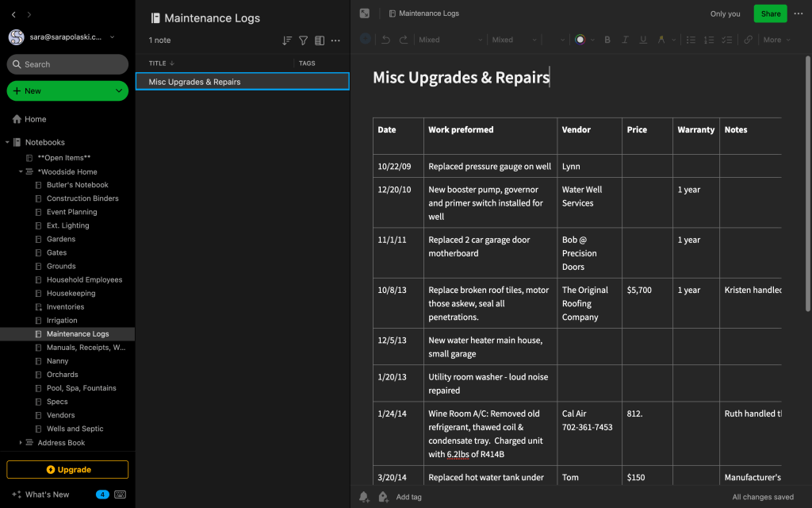Toggle bold formatting
This screenshot has width=812, height=508.
(607, 40)
